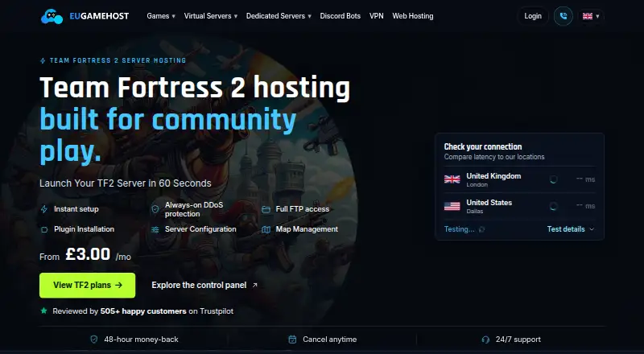The width and height of the screenshot is (644, 354).
Task: Click the Cancel anytime text
Action: coord(330,340)
